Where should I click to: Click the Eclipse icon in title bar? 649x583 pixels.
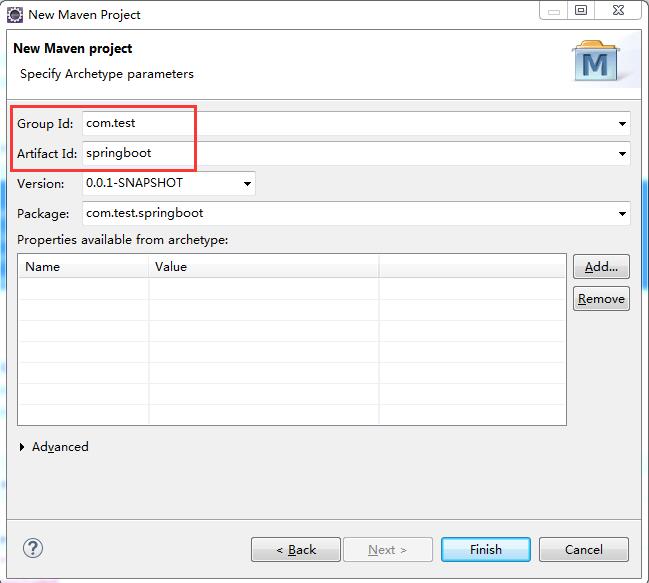click(x=15, y=15)
